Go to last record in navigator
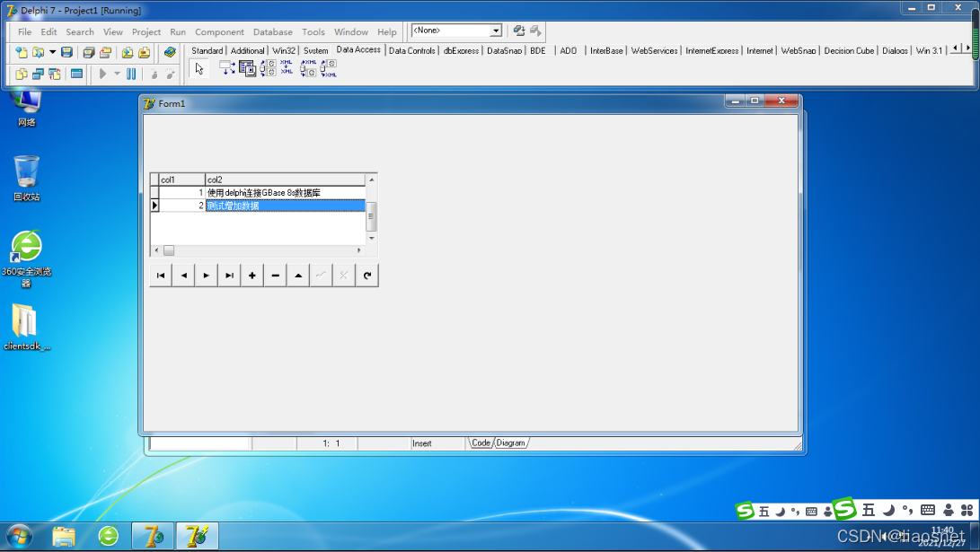This screenshot has height=552, width=980. [x=229, y=276]
